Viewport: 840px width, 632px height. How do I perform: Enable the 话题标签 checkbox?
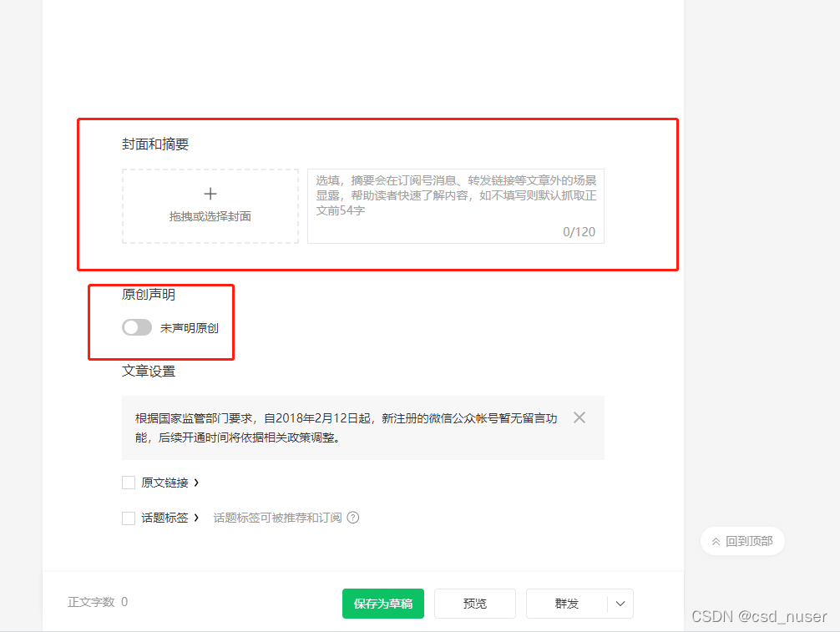(x=129, y=518)
